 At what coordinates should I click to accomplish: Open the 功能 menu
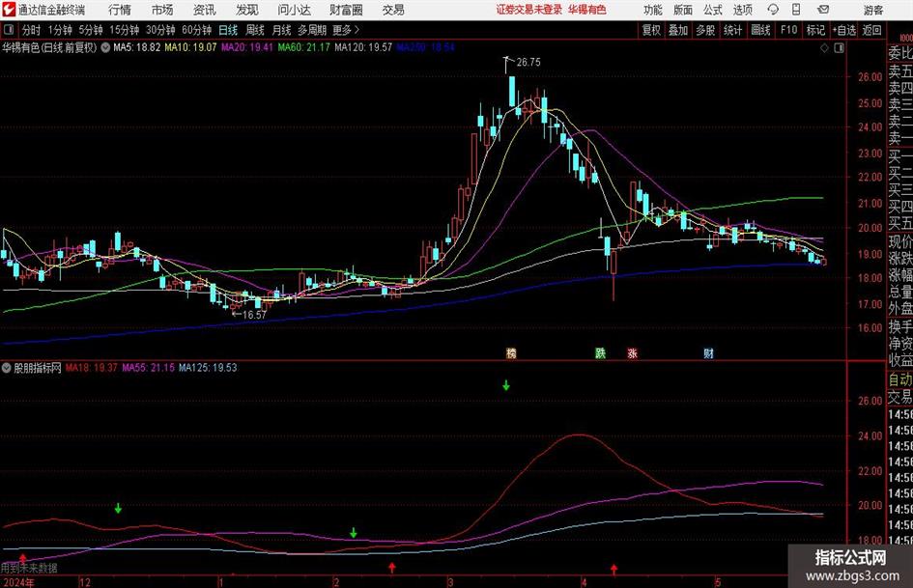pyautogui.click(x=653, y=10)
